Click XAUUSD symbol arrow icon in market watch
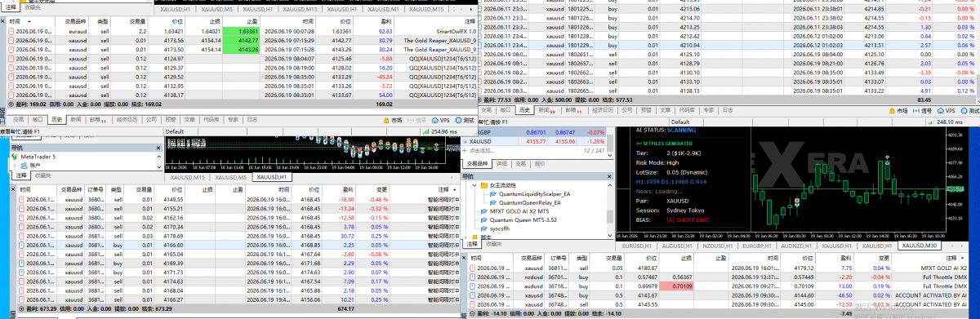This screenshot has height=319, width=980. [465, 141]
